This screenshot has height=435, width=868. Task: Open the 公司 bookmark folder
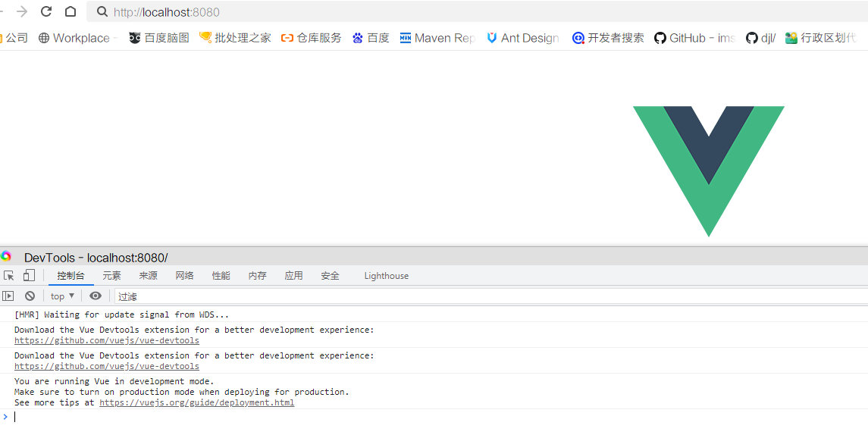14,38
